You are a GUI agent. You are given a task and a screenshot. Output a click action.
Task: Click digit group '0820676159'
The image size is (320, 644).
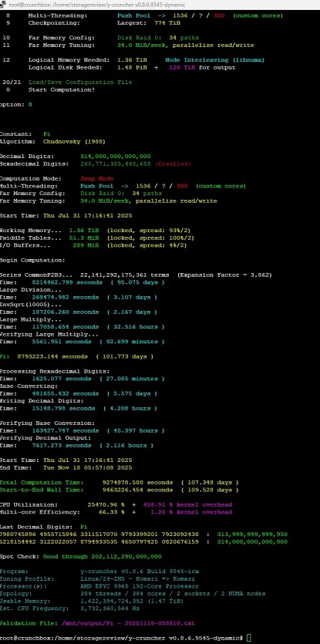pos(180,541)
